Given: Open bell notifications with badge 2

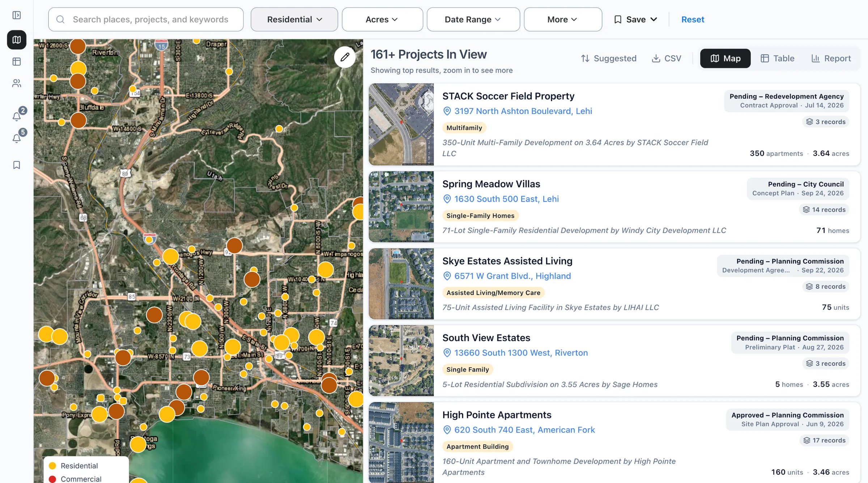Looking at the screenshot, I should pos(17,116).
